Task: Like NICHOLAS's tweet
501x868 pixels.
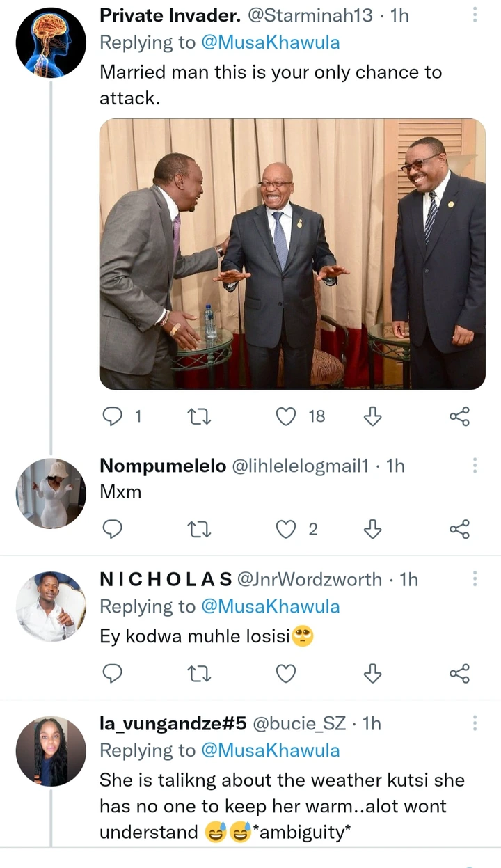Action: pyautogui.click(x=286, y=674)
